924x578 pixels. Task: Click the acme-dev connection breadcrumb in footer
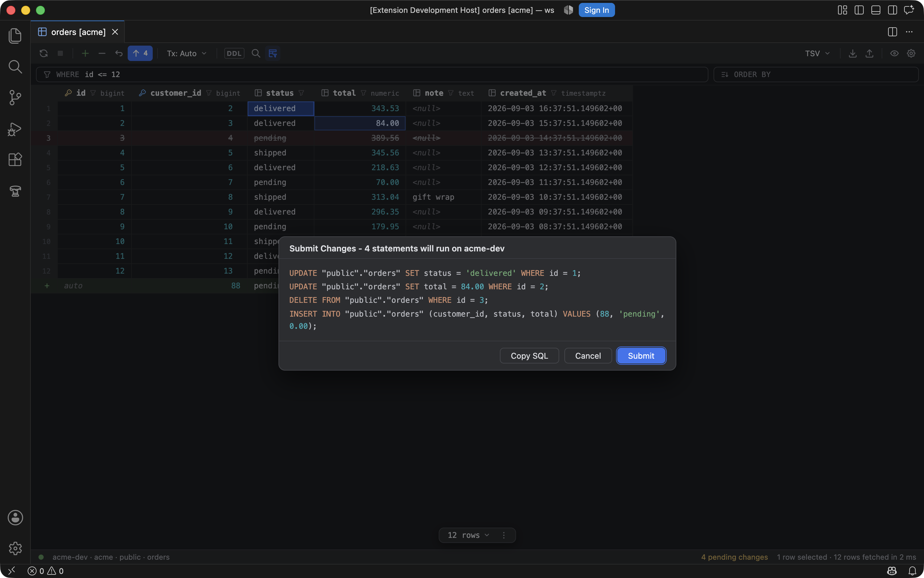tap(70, 557)
